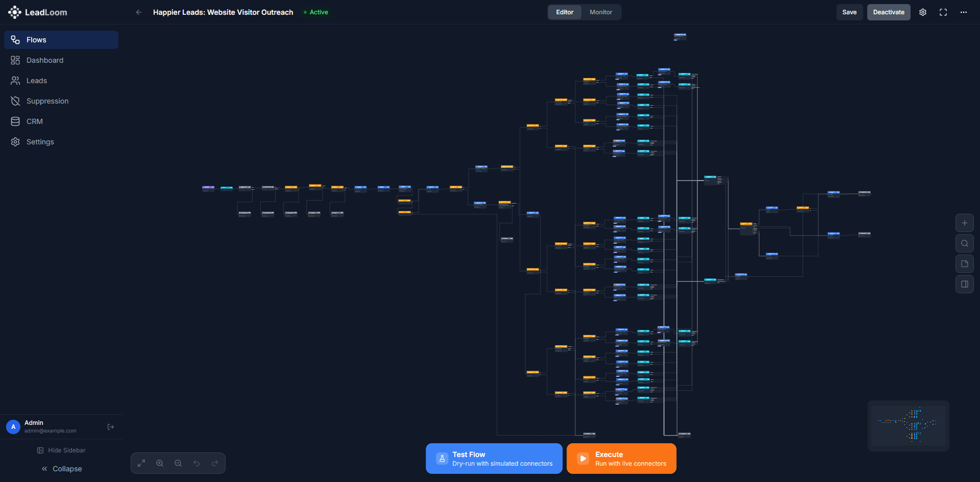Open flow settings with the gear icon
Viewport: 980px width, 482px height.
pos(923,12)
